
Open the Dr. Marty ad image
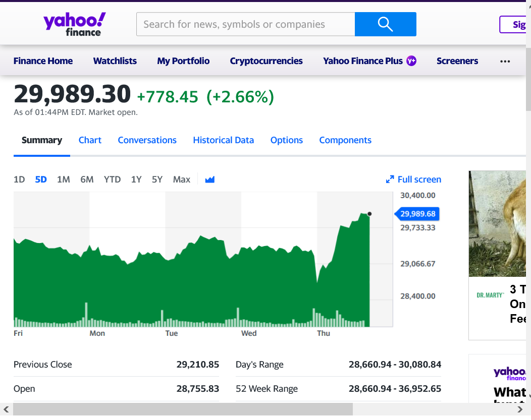[x=497, y=223]
